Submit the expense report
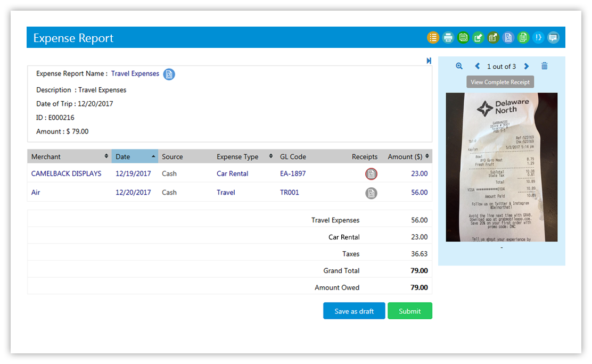 pyautogui.click(x=409, y=311)
